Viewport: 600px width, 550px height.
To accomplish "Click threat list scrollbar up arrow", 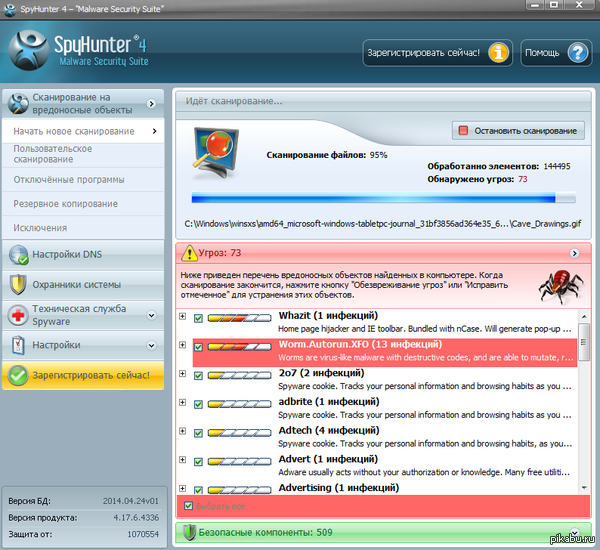I will [584, 317].
